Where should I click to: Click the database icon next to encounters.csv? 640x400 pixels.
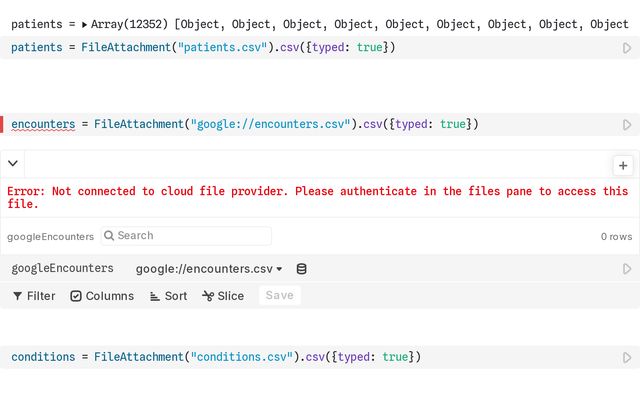[x=302, y=269]
